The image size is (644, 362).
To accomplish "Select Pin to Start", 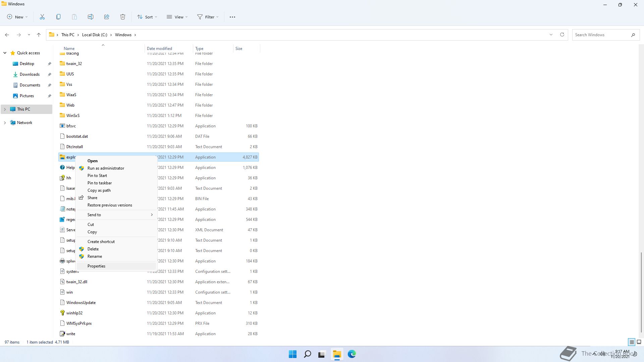I will (116, 176).
